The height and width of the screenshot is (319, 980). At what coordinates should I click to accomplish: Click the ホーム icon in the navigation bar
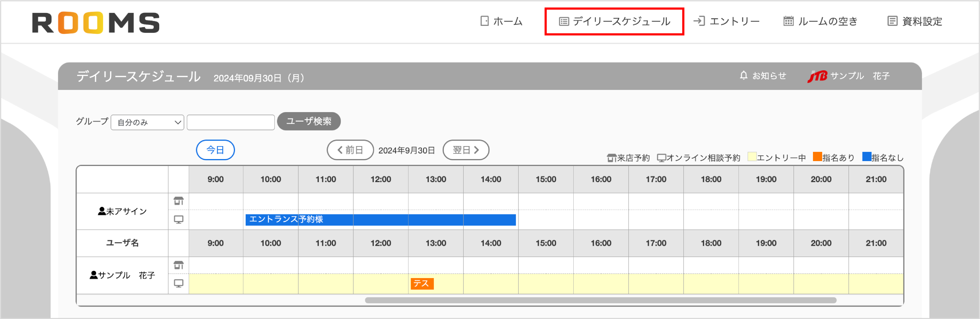(484, 21)
